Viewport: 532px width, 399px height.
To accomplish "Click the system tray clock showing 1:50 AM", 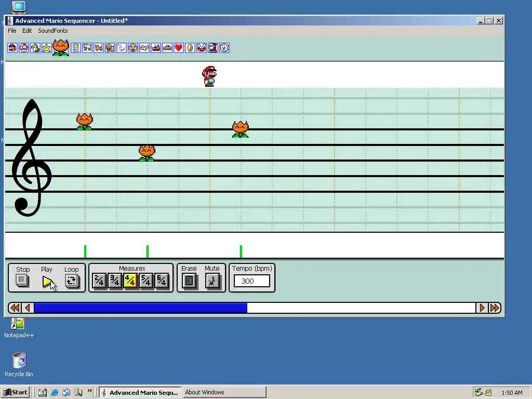I will 512,393.
